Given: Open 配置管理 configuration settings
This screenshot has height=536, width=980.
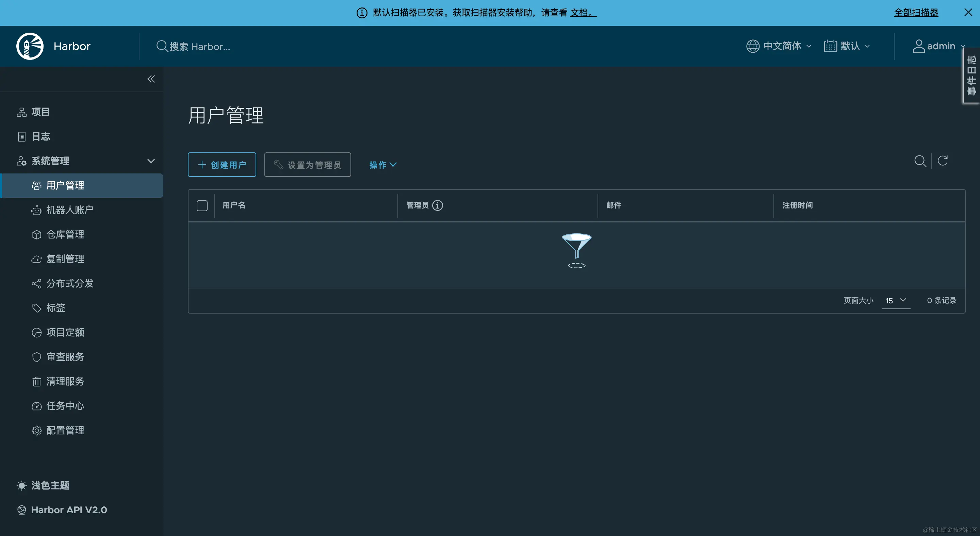Looking at the screenshot, I should point(65,430).
